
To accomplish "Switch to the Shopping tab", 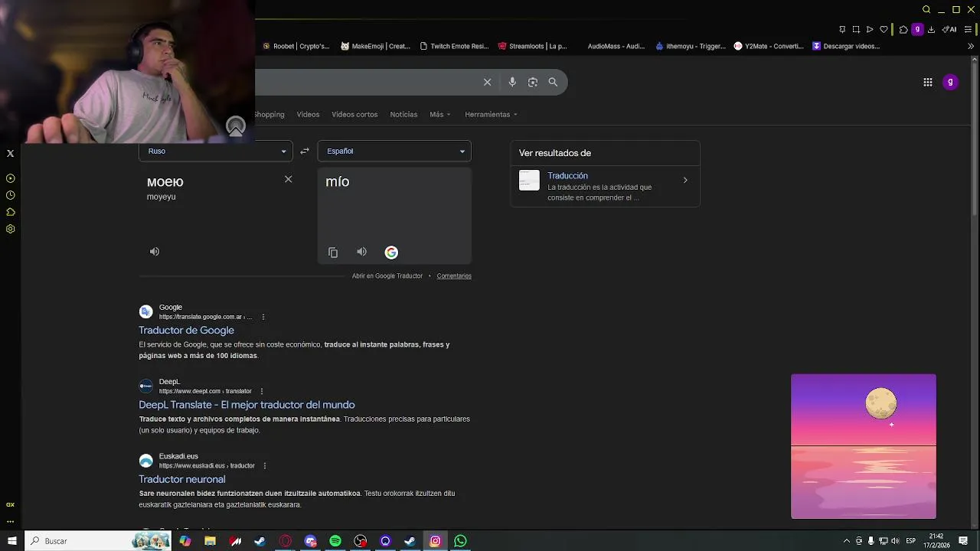I will click(269, 114).
